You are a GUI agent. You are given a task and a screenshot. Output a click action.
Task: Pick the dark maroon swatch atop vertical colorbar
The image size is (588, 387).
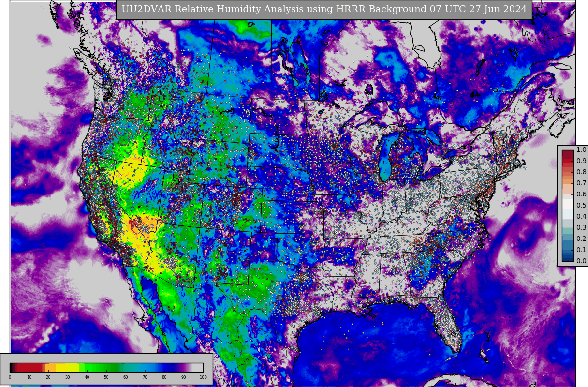[568, 154]
